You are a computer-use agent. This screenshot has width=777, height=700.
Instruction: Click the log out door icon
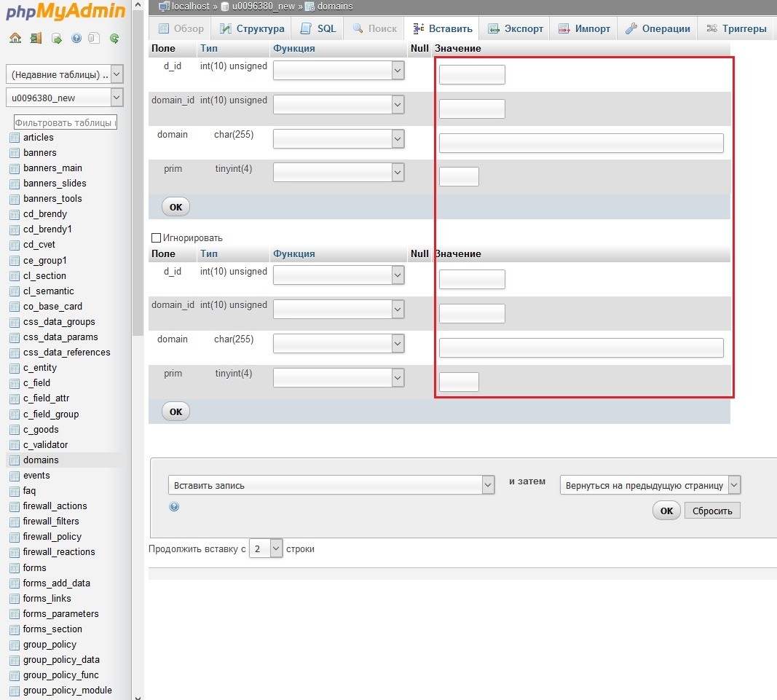coord(36,39)
